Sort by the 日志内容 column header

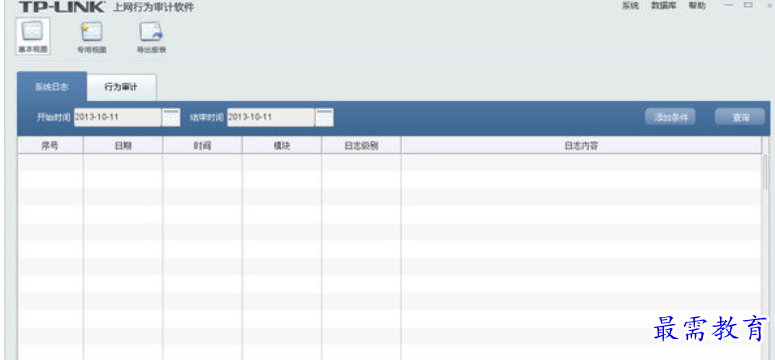click(x=582, y=145)
